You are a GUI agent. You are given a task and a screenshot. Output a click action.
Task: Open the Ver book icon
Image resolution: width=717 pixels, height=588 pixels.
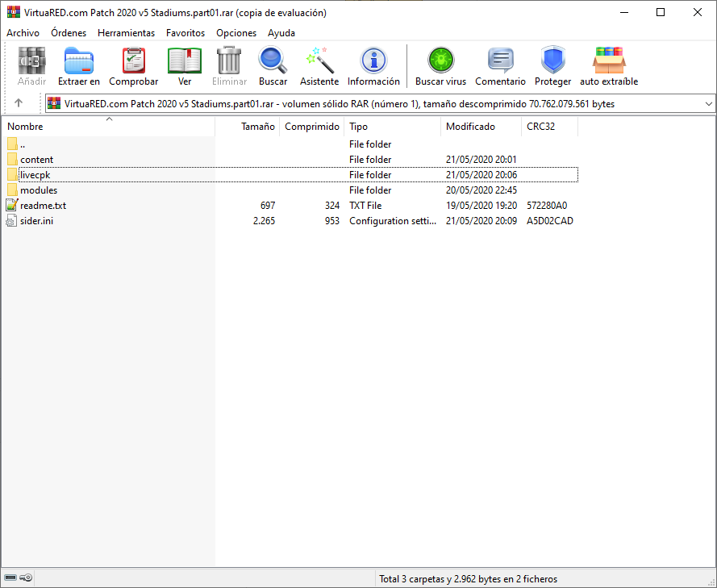(x=184, y=60)
